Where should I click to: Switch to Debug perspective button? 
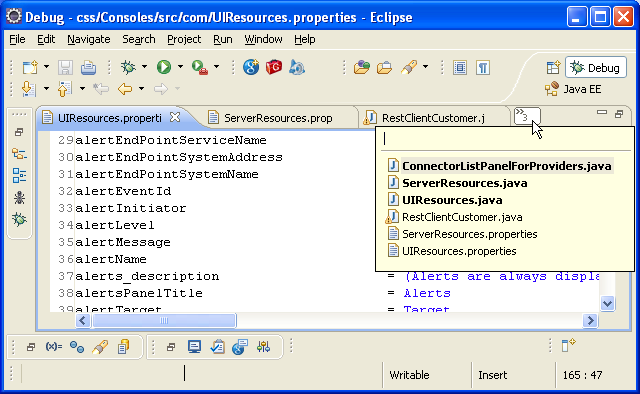[596, 67]
